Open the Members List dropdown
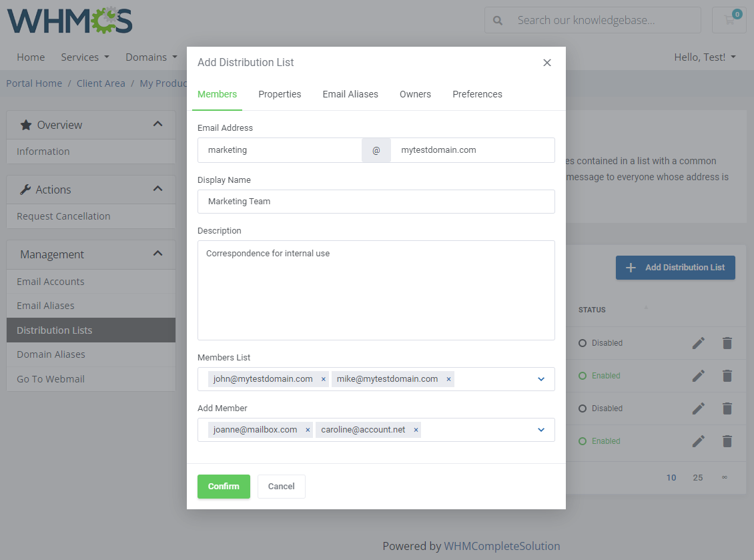This screenshot has height=560, width=754. click(541, 378)
